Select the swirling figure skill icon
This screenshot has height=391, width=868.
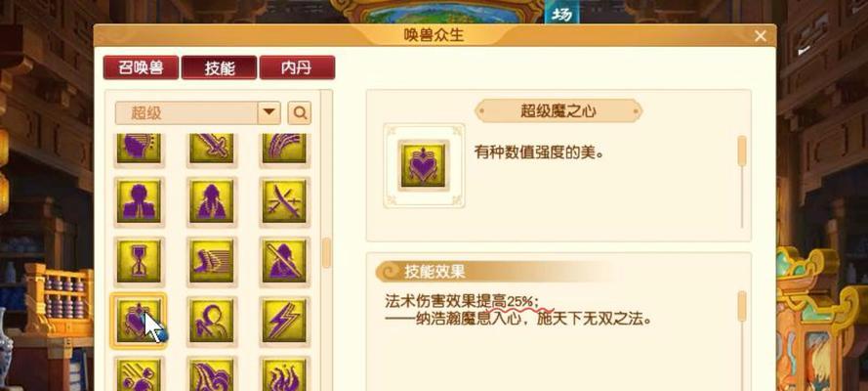point(212,322)
